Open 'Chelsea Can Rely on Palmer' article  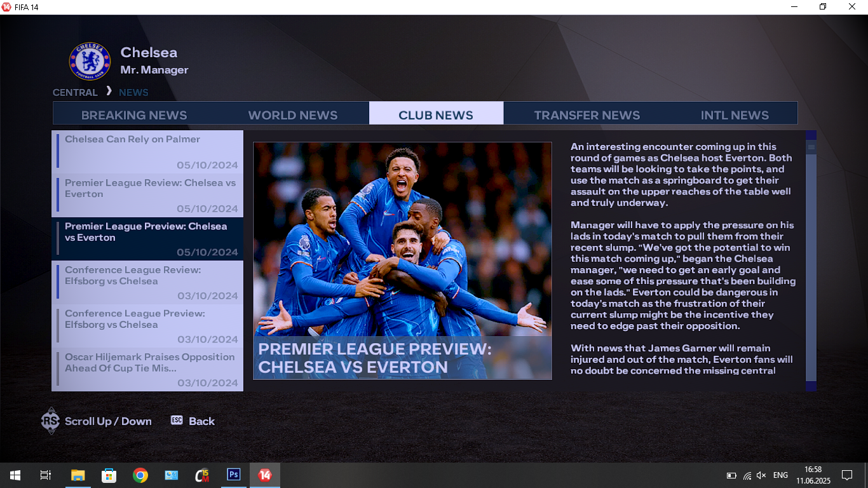tap(147, 151)
